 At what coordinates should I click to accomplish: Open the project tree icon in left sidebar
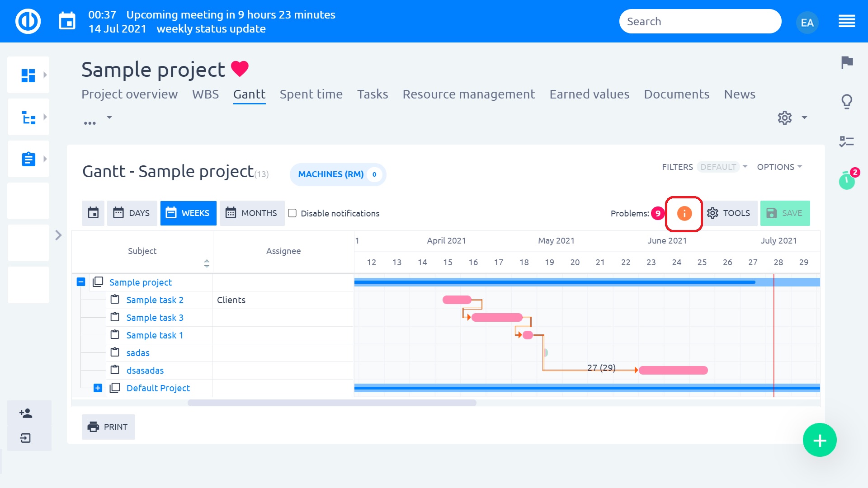[28, 117]
